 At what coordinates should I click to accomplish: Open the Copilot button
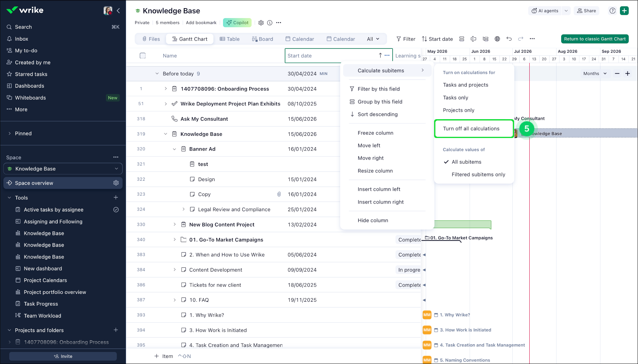pos(237,23)
